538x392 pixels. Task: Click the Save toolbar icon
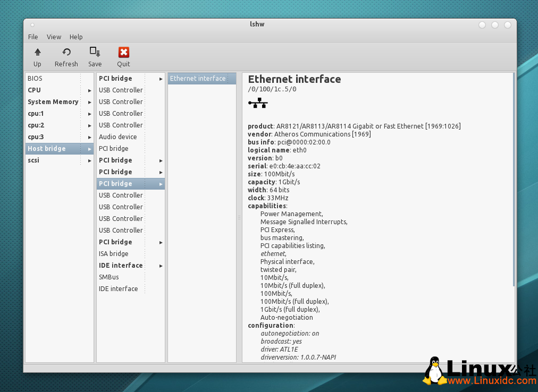point(95,52)
